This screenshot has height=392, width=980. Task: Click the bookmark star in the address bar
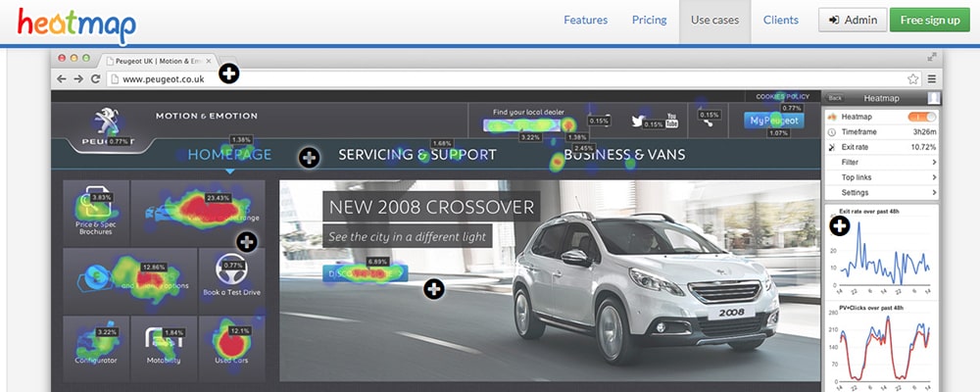[912, 79]
